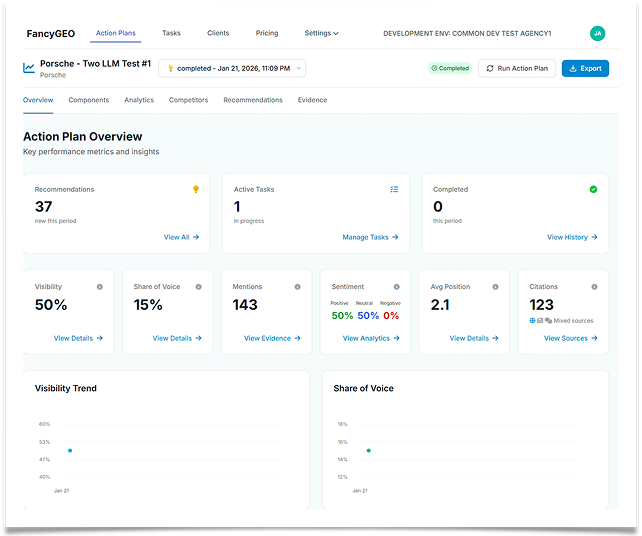Click green data point in Share of Voice chart
Viewport: 642px width, 536px height.
pyautogui.click(x=368, y=450)
